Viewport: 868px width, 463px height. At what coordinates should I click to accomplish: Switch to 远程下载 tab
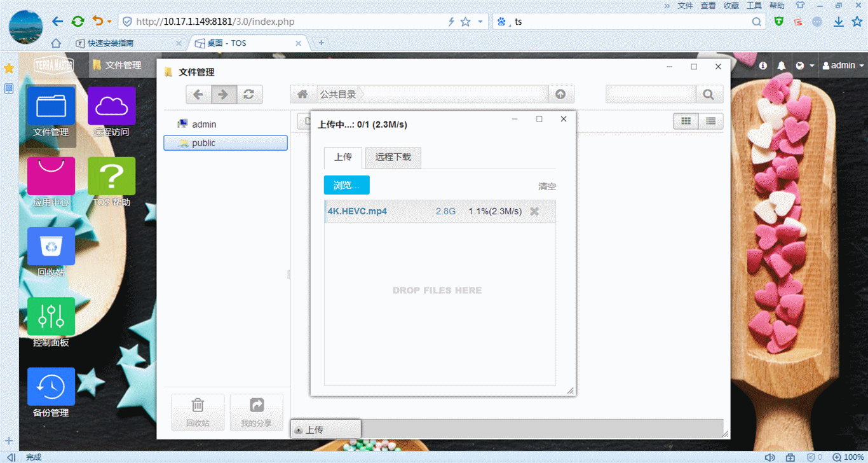pyautogui.click(x=393, y=158)
